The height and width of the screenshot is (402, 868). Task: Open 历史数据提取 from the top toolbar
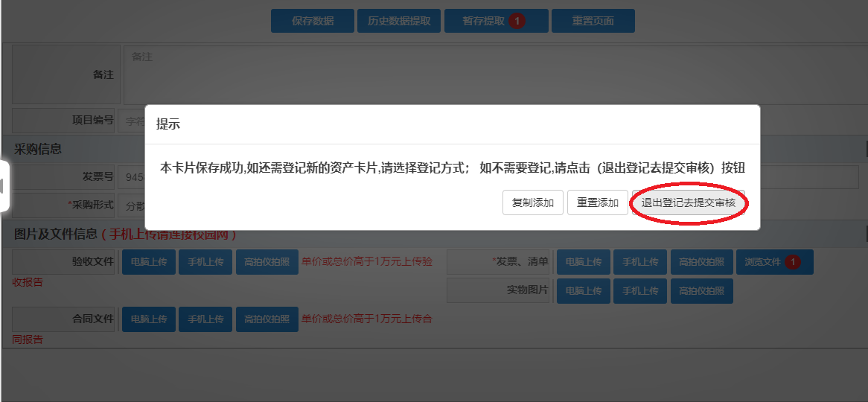(x=399, y=21)
